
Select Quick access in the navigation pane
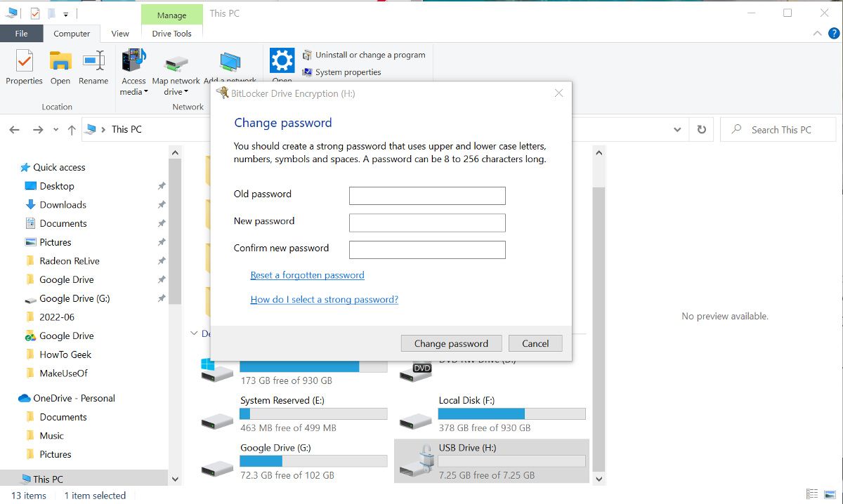[x=59, y=167]
